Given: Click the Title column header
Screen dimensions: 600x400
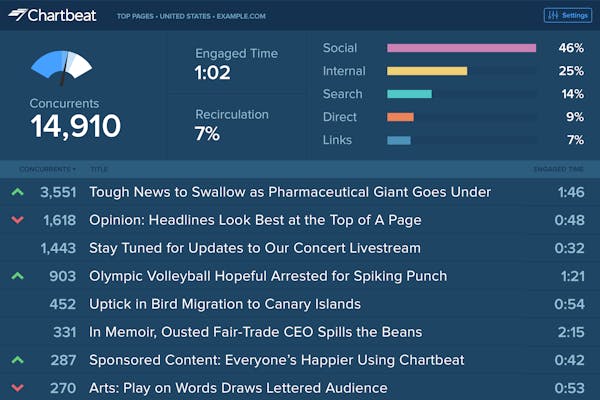Looking at the screenshot, I should pos(99,169).
